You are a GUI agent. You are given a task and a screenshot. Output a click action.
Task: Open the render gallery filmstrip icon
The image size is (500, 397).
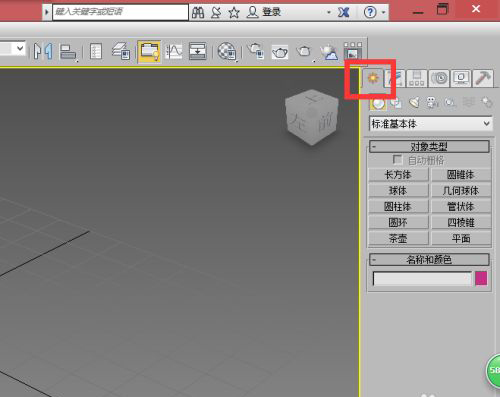(x=352, y=51)
